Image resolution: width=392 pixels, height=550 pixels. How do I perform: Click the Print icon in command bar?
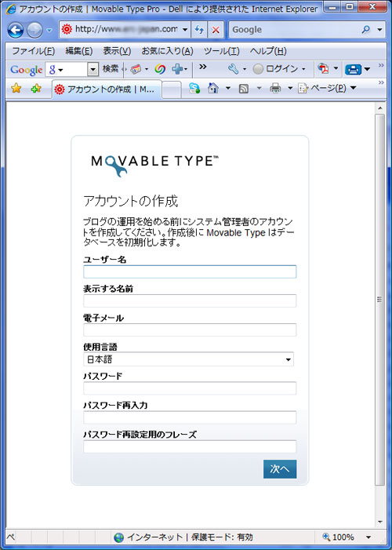tap(276, 89)
